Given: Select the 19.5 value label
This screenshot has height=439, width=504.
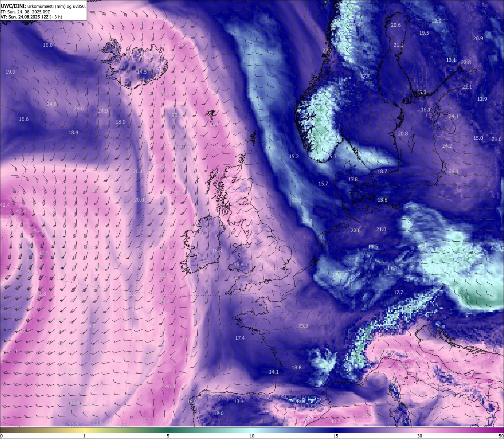Looking at the screenshot, I should click(424, 33).
